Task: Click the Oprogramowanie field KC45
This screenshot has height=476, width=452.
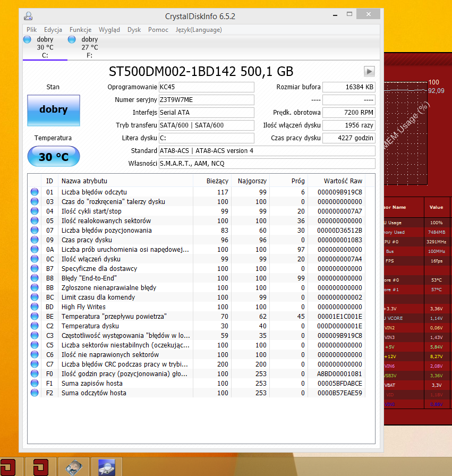Action: 207,87
